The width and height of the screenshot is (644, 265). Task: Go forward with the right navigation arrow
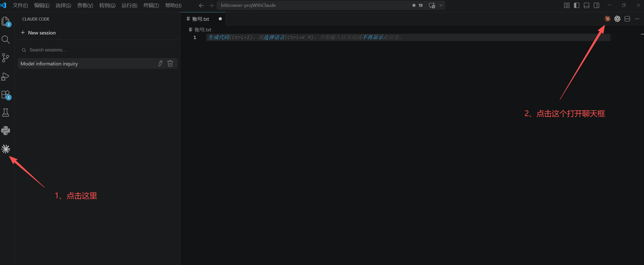coord(211,5)
